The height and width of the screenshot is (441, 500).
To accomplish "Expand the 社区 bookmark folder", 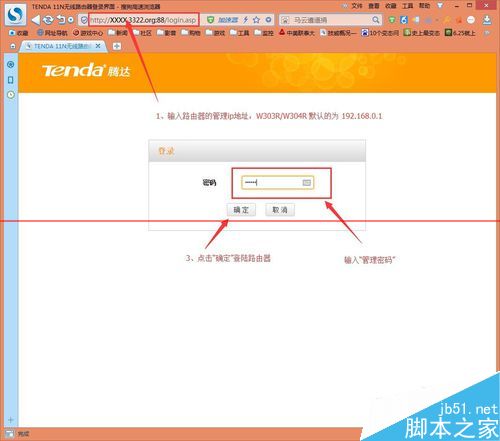I will coord(142,33).
